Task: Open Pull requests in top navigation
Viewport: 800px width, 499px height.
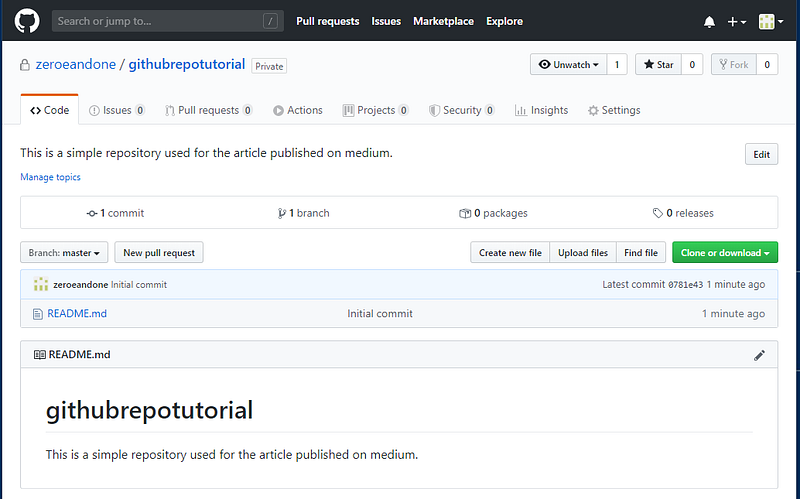Action: [328, 21]
